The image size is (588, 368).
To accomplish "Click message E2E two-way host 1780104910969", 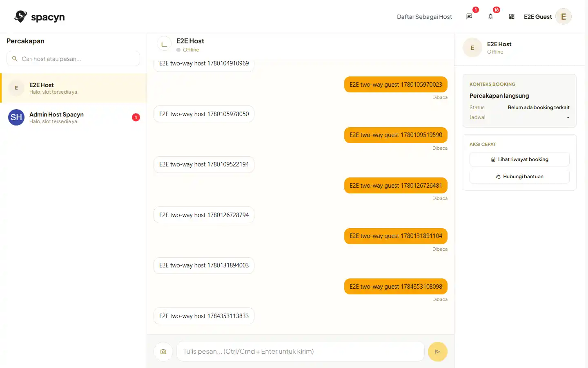I will (204, 65).
